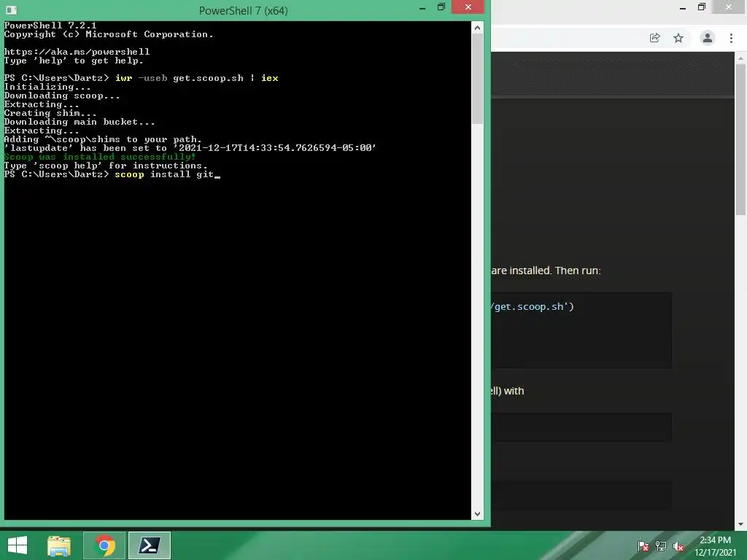Click the 'Adding ~\scoop\shims to your path.' line

click(102, 139)
